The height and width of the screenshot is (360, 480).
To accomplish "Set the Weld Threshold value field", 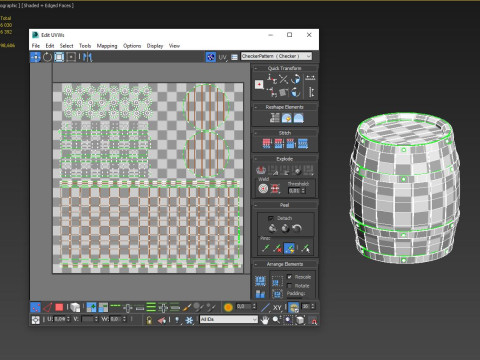I will (x=294, y=191).
